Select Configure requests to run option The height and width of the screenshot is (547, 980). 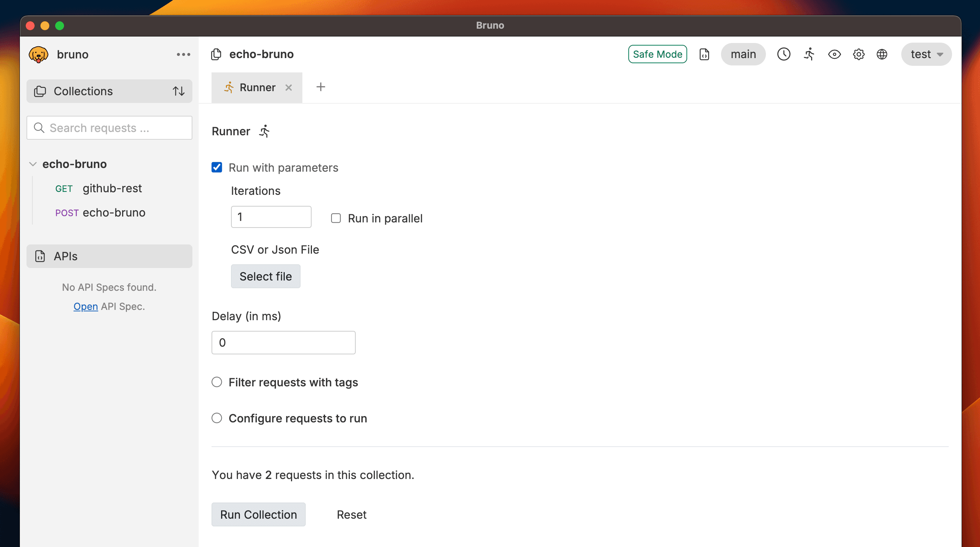tap(217, 418)
